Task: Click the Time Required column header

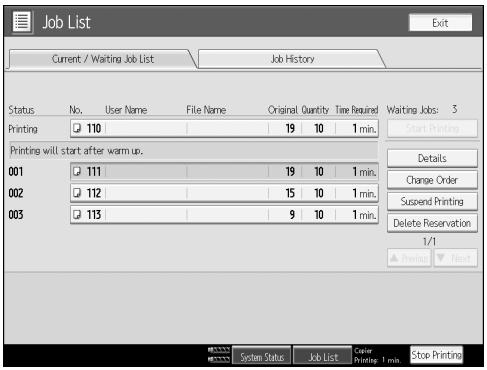Action: tap(356, 110)
